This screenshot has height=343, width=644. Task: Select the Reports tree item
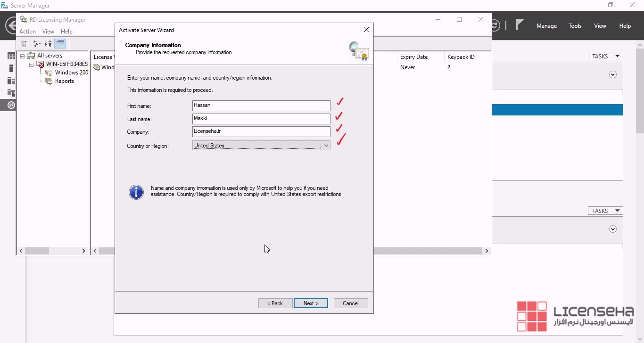(64, 81)
